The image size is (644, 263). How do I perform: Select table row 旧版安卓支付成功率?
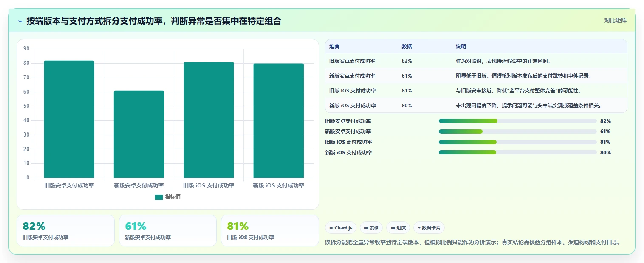[x=476, y=61]
